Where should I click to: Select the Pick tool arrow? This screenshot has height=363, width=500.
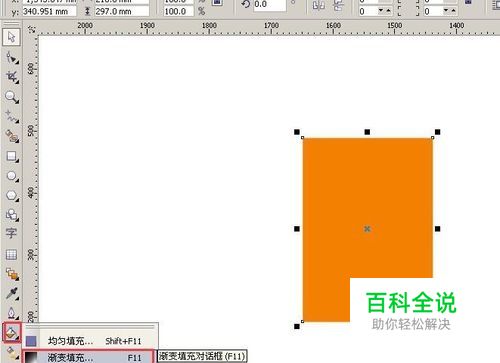[x=11, y=37]
